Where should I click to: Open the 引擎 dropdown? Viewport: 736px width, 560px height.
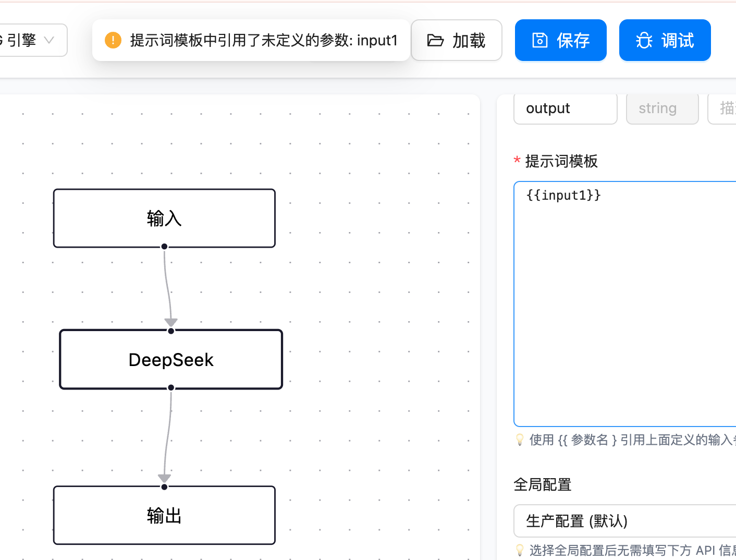click(31, 40)
